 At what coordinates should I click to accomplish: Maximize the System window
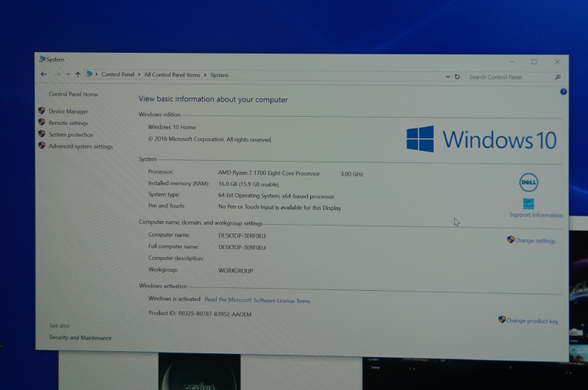coord(534,62)
